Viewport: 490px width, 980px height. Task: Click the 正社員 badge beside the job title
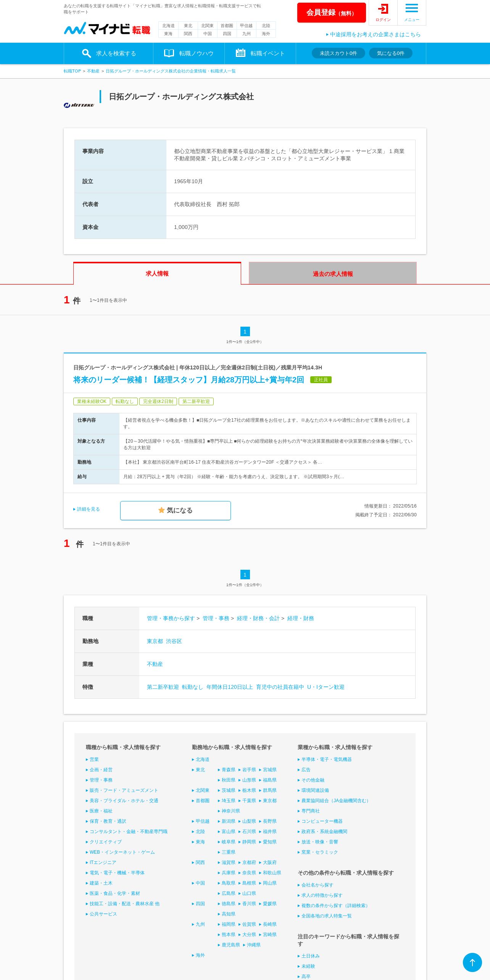321,380
